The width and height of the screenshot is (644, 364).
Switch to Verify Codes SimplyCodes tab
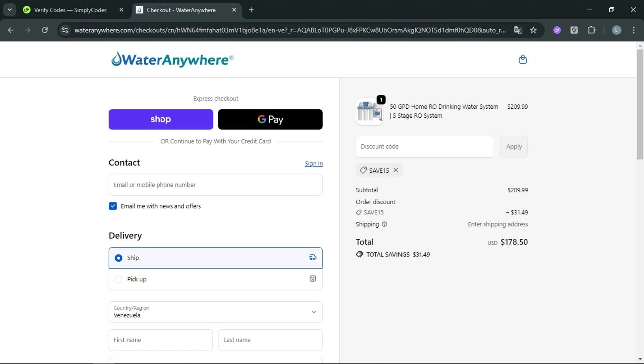click(70, 10)
